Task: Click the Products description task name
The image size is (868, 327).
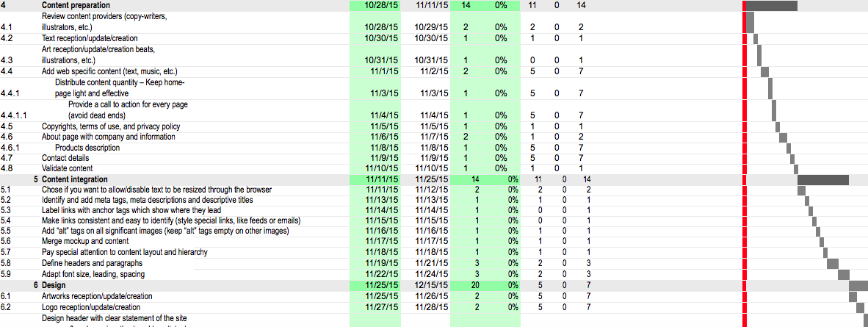Action: click(x=87, y=147)
